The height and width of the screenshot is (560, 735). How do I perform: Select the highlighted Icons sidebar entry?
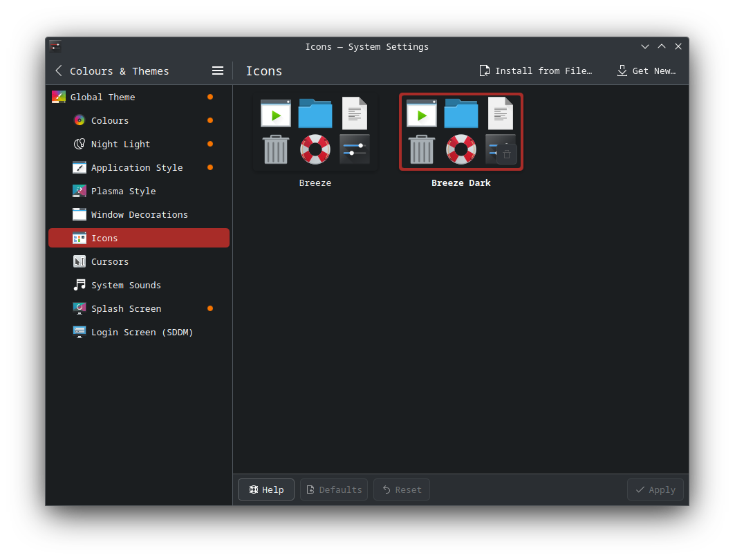pos(139,238)
